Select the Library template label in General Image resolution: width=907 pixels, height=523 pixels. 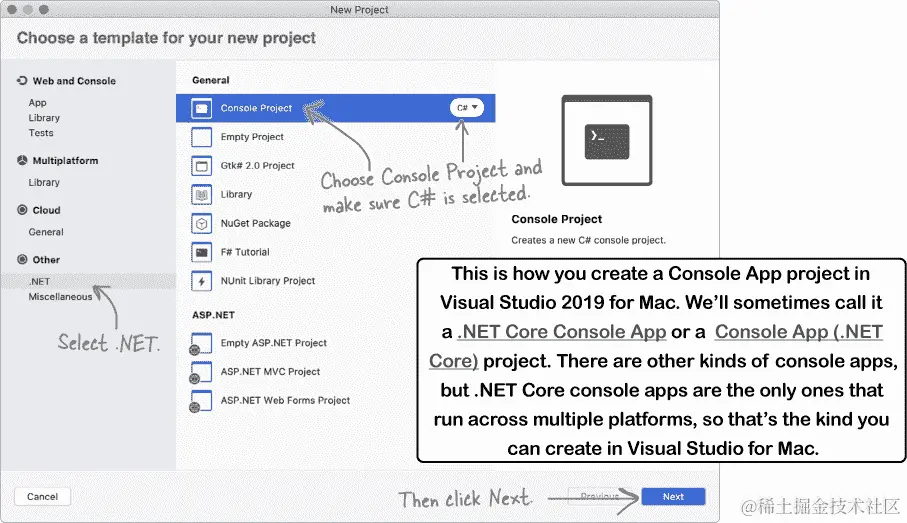point(236,194)
